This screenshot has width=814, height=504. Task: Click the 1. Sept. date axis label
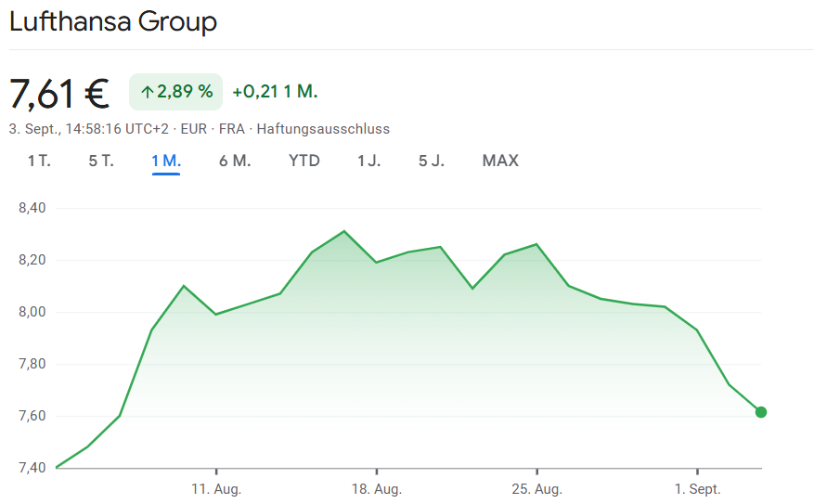coord(697,489)
